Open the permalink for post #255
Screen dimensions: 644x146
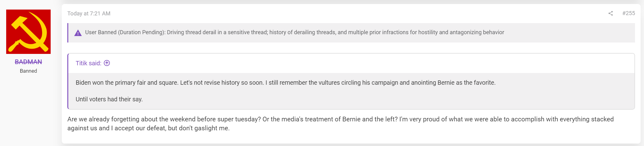point(629,13)
